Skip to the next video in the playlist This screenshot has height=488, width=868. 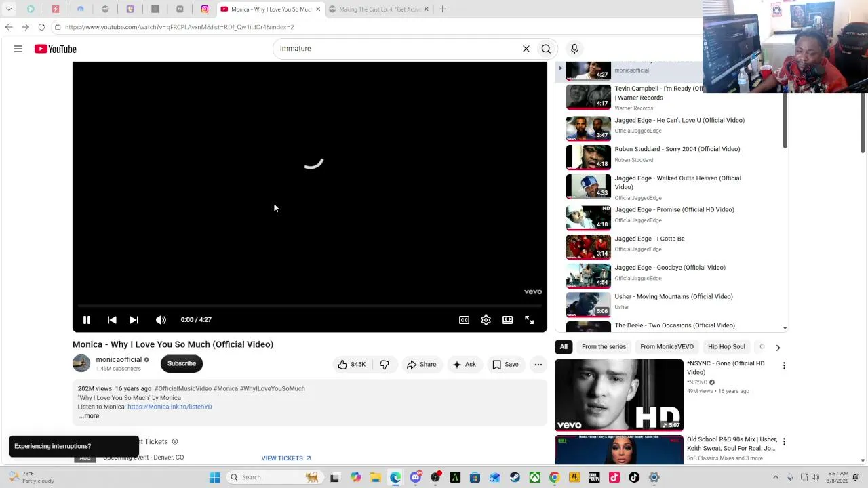pyautogui.click(x=134, y=320)
